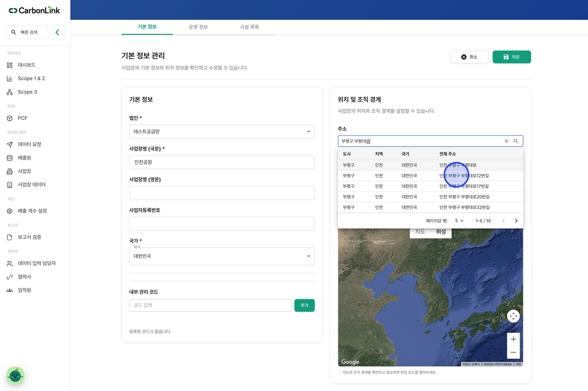Zoom out on the map
588x391 pixels.
tap(513, 352)
